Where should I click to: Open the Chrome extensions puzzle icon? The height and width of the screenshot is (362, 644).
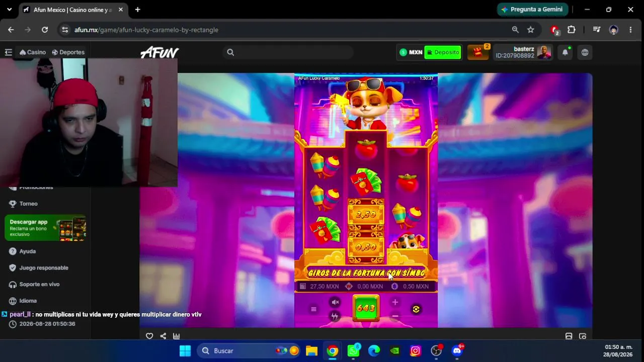coord(572,30)
